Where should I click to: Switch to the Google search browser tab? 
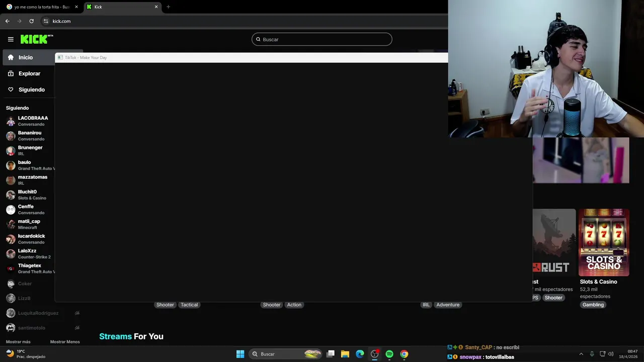click(41, 7)
